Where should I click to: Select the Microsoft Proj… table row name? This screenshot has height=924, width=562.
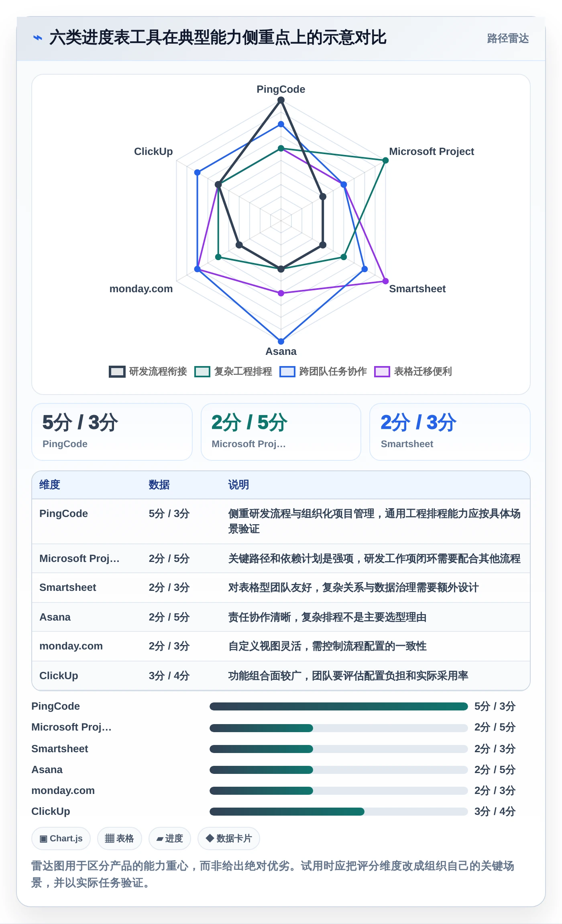(79, 559)
